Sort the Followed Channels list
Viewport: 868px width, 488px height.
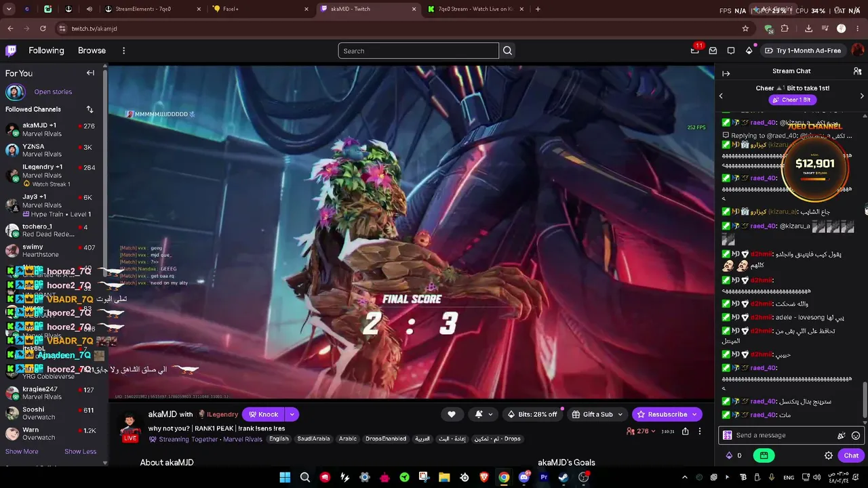click(90, 109)
